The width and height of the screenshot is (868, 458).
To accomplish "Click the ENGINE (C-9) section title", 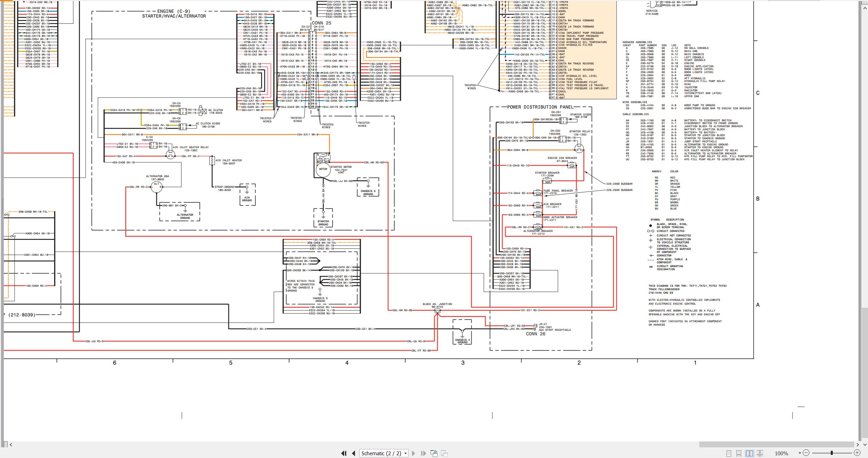I will (x=174, y=11).
